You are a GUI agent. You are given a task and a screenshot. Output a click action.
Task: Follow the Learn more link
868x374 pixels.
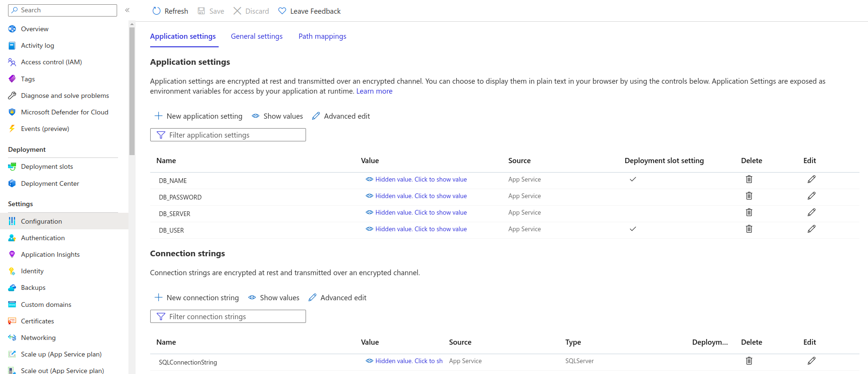click(x=374, y=91)
